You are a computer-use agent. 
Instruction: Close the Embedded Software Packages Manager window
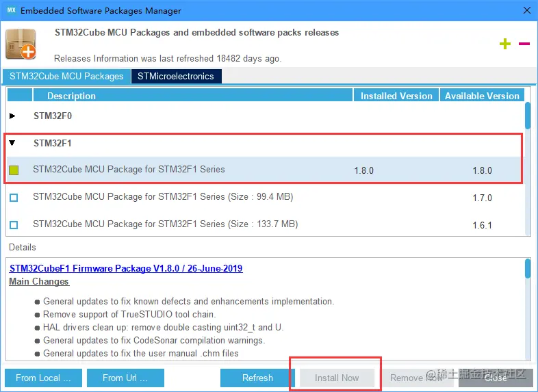pos(526,10)
